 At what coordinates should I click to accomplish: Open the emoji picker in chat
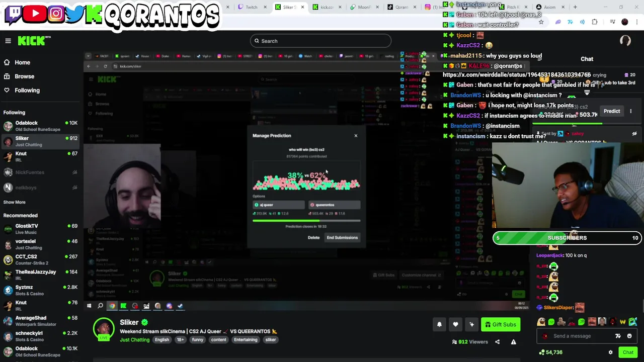pyautogui.click(x=629, y=336)
